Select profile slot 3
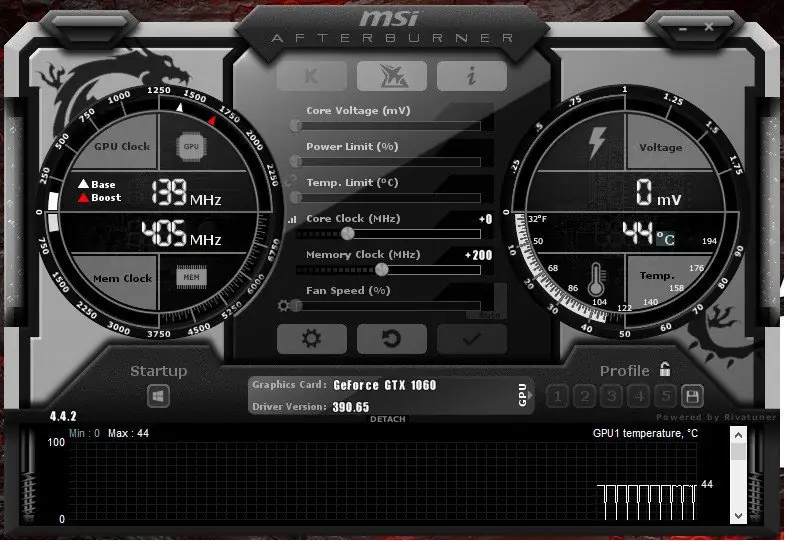 click(x=612, y=397)
